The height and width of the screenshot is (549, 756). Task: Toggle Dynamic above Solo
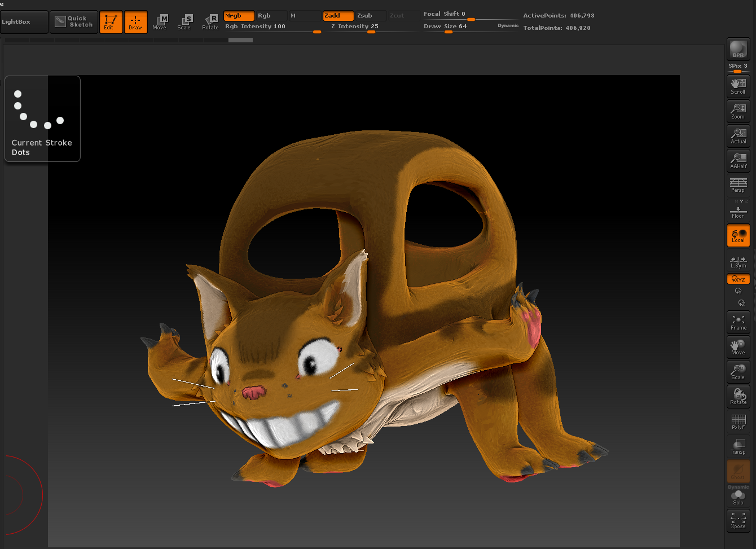(x=738, y=487)
